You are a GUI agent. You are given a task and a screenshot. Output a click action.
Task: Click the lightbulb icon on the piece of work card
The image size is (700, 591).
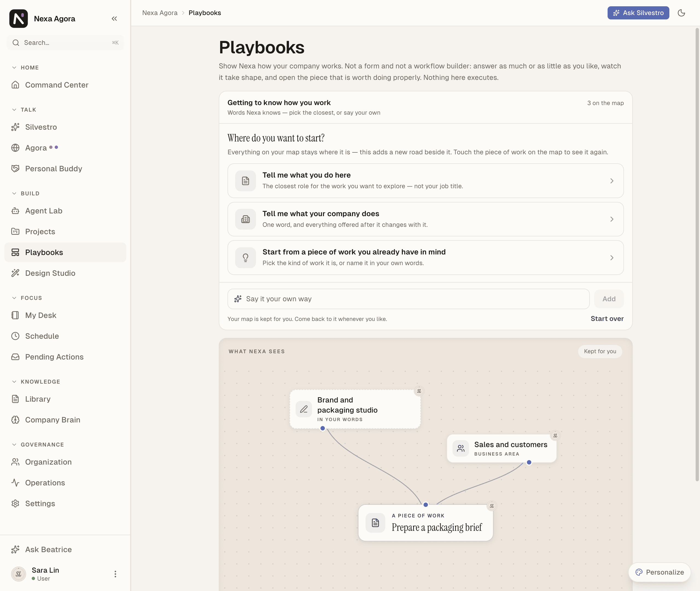245,258
